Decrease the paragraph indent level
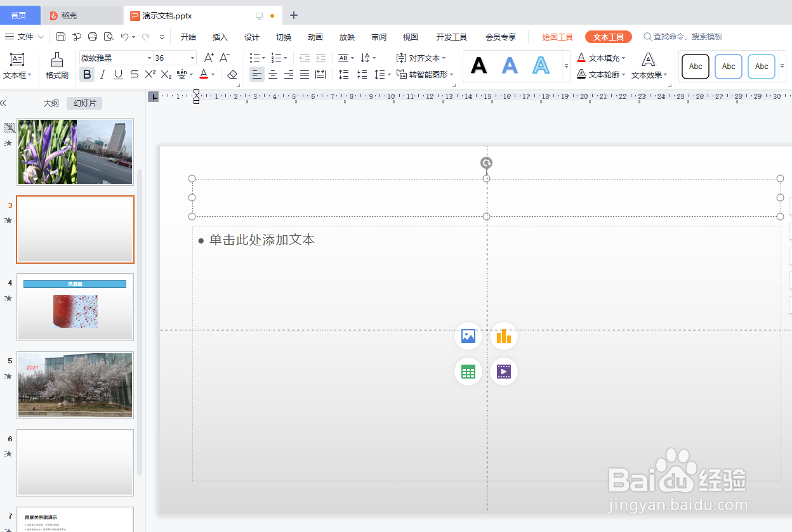792x532 pixels. click(305, 58)
